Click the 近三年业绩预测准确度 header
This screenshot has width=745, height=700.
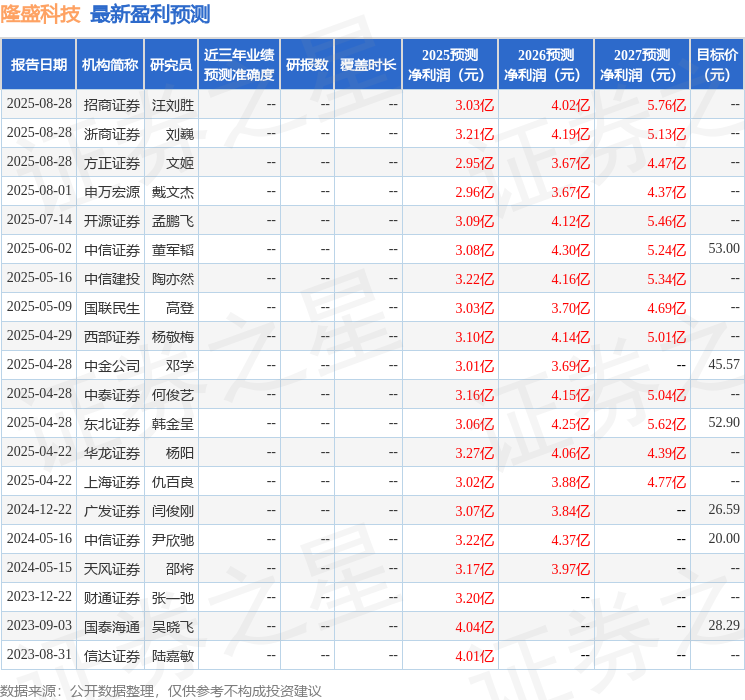click(239, 65)
